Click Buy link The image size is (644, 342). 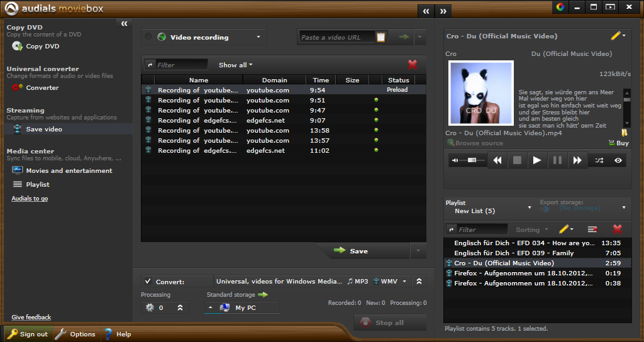pos(619,143)
